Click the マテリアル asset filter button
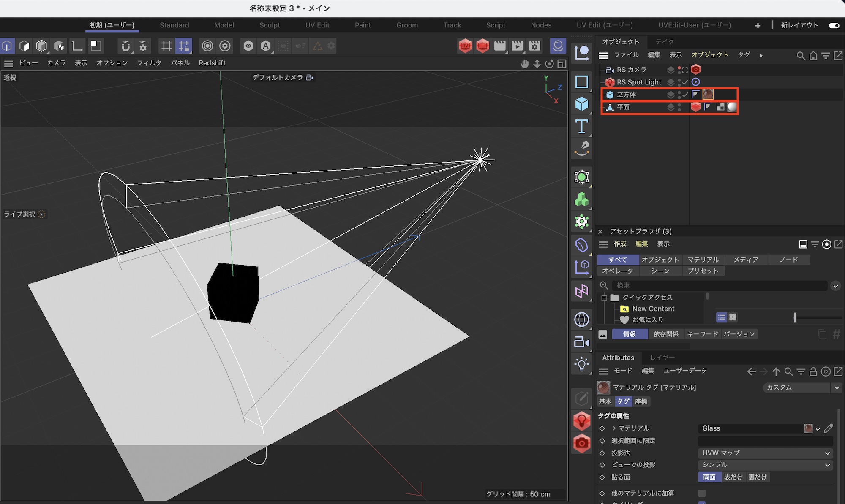Image resolution: width=845 pixels, height=504 pixels. tap(703, 260)
